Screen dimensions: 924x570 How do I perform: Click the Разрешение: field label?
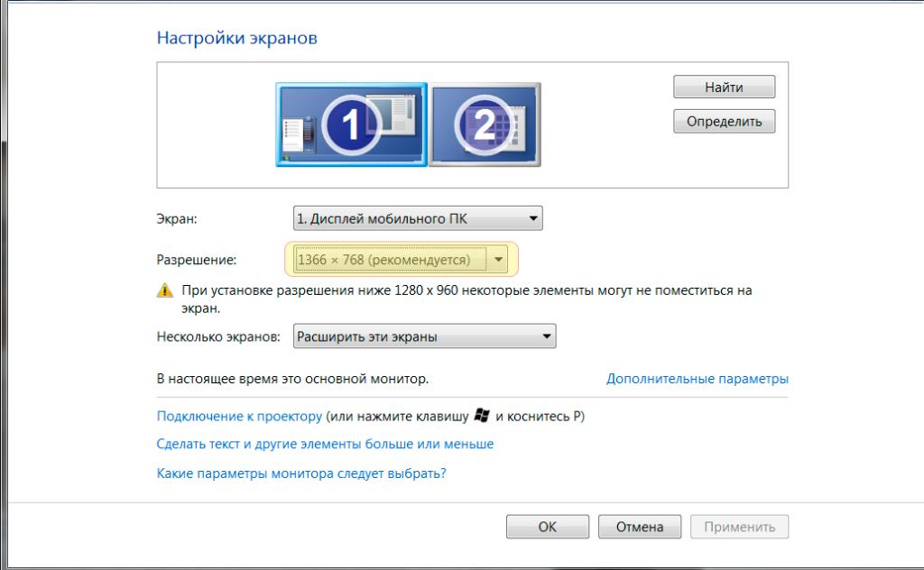tap(196, 260)
